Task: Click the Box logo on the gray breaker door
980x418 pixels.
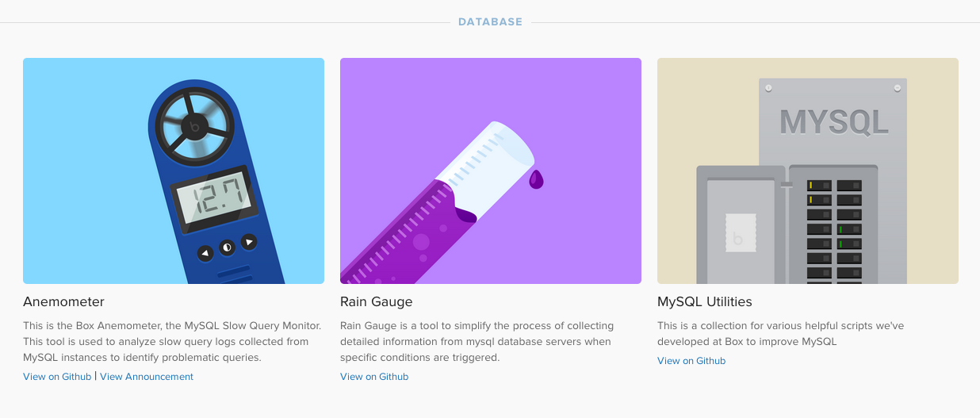Action: click(x=740, y=232)
